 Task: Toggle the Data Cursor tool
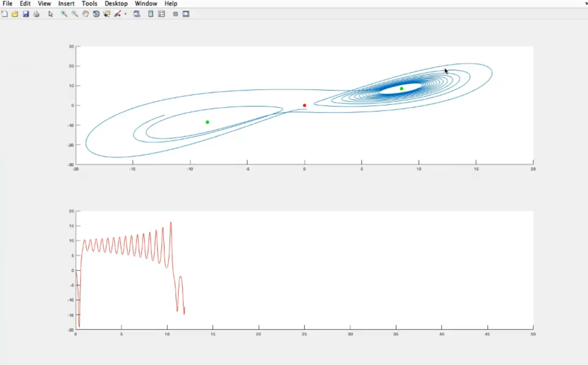(107, 14)
